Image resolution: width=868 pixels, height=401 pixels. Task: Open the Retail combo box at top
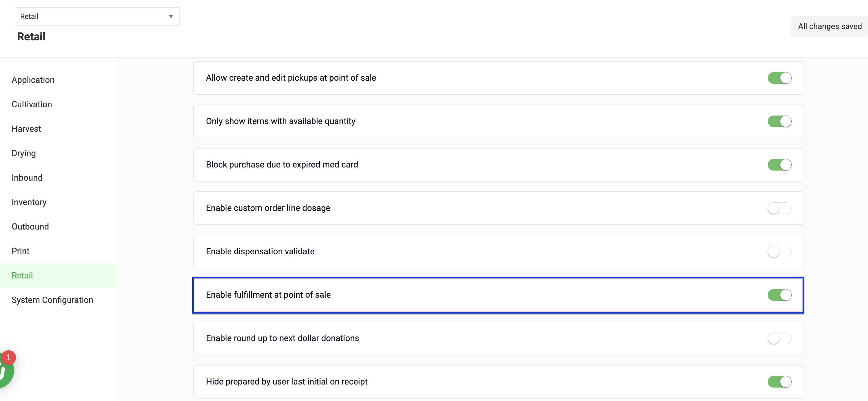tap(97, 17)
